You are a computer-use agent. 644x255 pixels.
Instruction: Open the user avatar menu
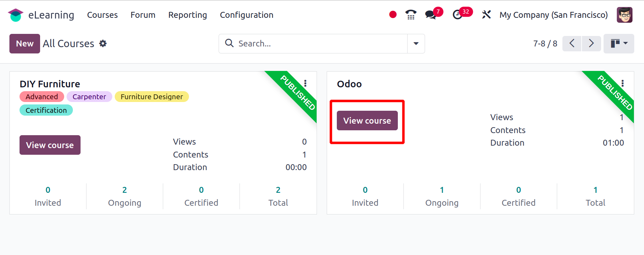(x=624, y=15)
